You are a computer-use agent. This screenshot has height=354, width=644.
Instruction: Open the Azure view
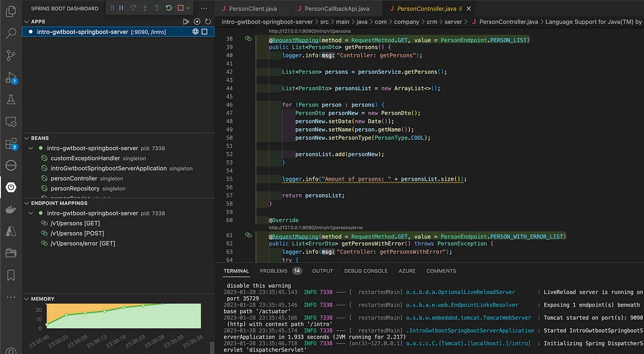[x=11, y=231]
